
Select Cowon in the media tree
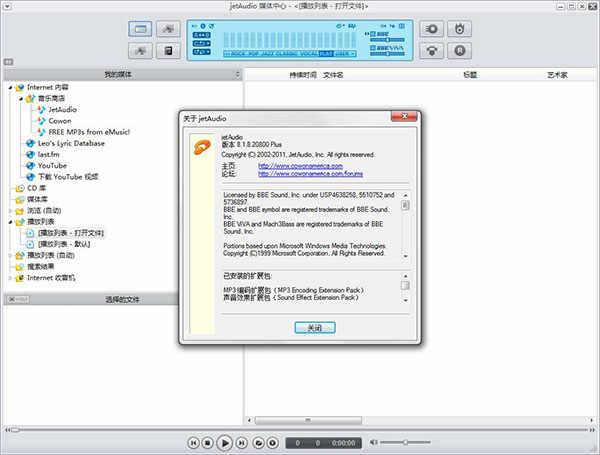[x=60, y=121]
